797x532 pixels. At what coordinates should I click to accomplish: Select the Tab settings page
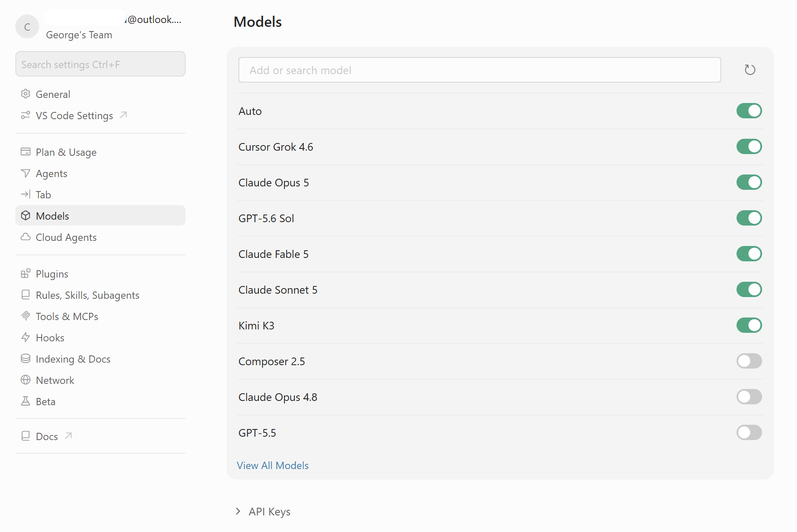coord(100,194)
